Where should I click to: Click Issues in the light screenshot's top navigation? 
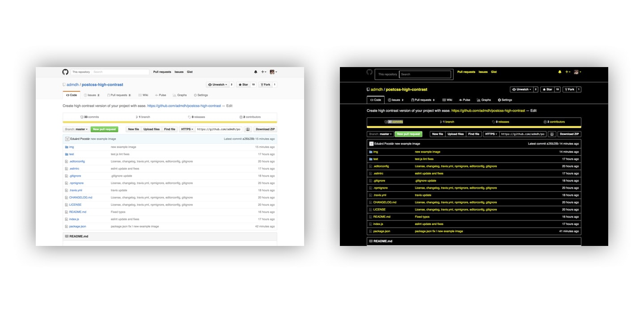coord(179,72)
